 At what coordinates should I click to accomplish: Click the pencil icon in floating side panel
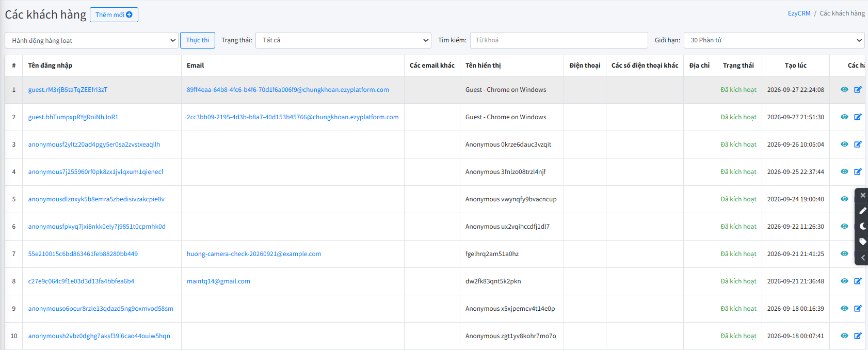pos(862,211)
